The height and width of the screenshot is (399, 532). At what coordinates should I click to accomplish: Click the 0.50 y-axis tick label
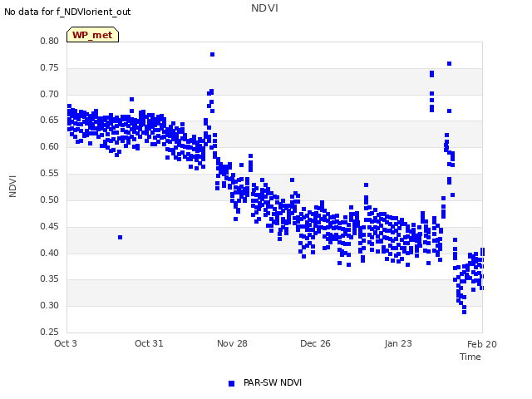coord(50,199)
